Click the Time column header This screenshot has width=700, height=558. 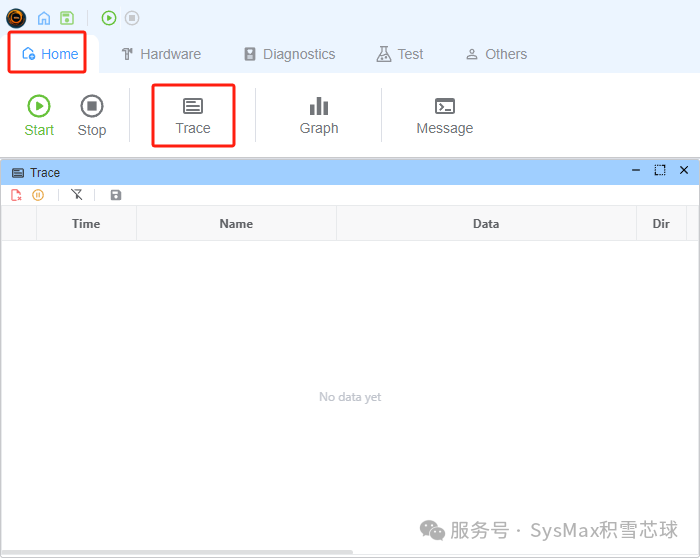pyautogui.click(x=86, y=224)
